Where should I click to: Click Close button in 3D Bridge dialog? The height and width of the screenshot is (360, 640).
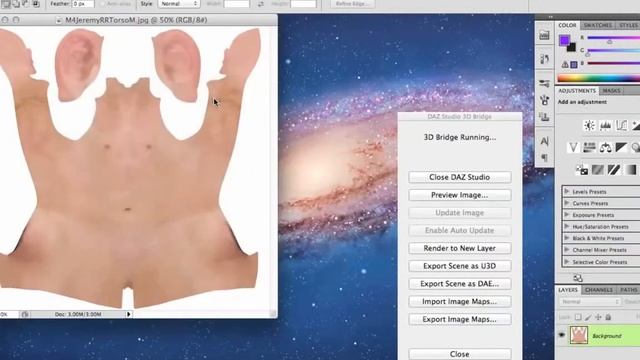460,354
